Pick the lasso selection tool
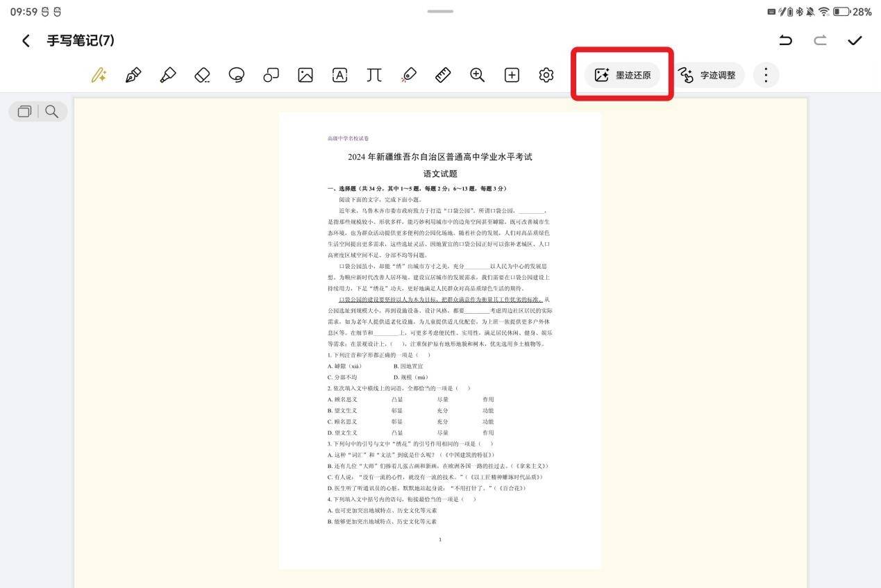Screen dimensions: 881x588 coord(237,75)
